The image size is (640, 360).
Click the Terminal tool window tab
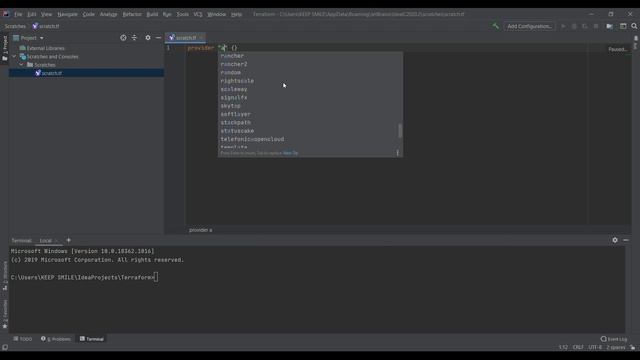click(x=92, y=339)
